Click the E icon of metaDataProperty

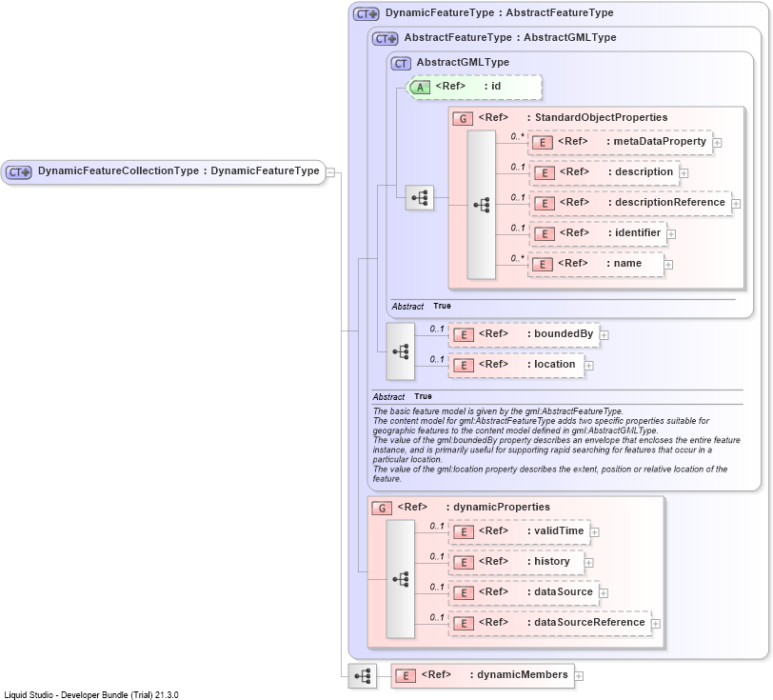(543, 143)
